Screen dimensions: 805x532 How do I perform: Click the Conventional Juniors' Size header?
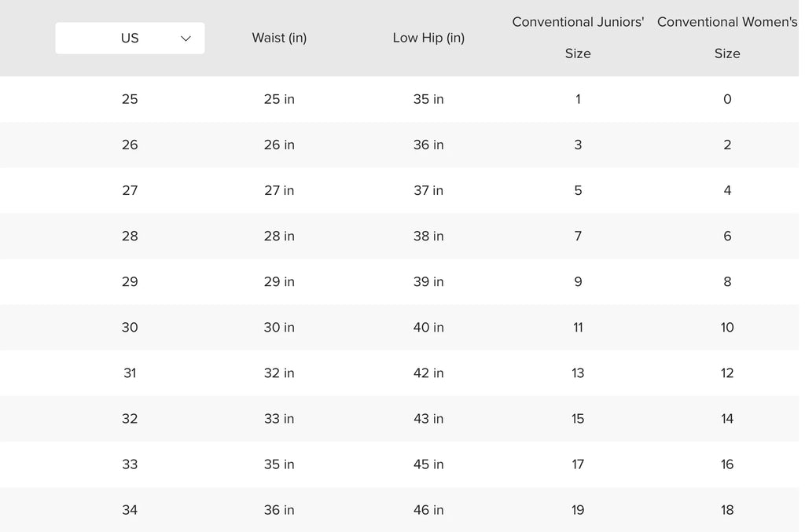click(578, 38)
